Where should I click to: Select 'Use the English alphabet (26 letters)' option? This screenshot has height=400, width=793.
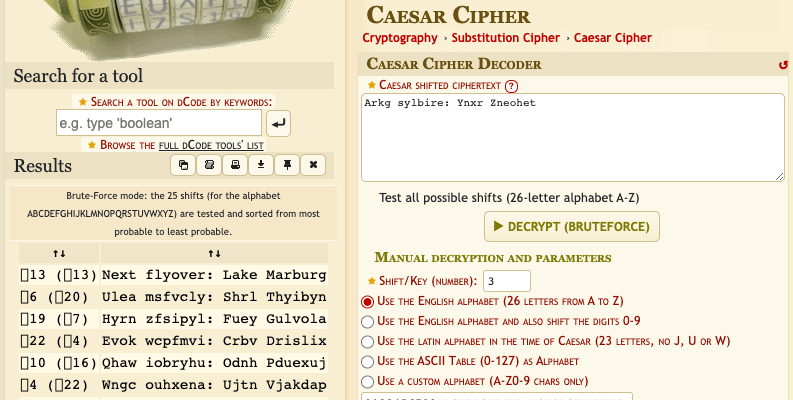coord(368,302)
